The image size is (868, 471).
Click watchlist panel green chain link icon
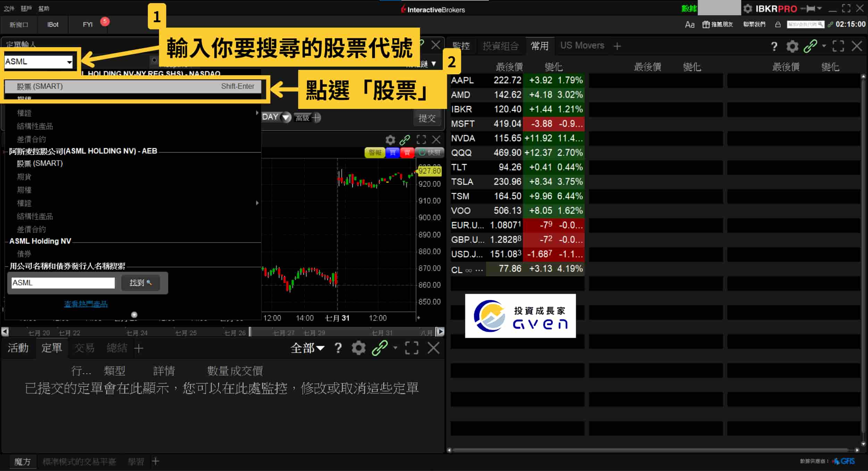tap(810, 46)
